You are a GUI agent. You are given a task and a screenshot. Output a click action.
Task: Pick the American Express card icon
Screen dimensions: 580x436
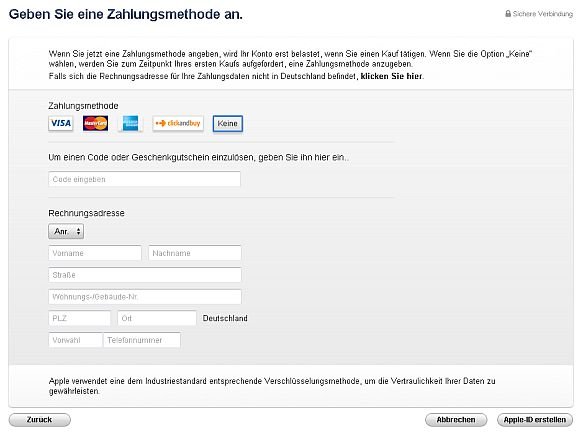(130, 124)
